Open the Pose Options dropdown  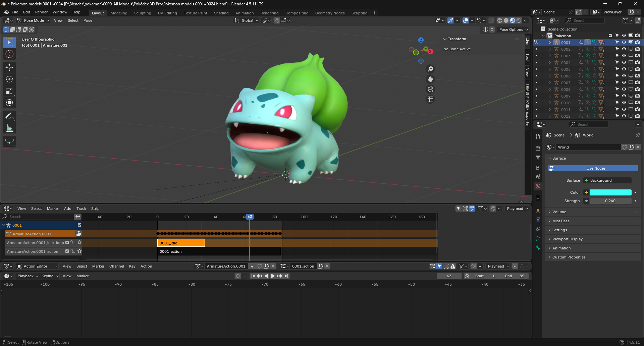[513, 30]
